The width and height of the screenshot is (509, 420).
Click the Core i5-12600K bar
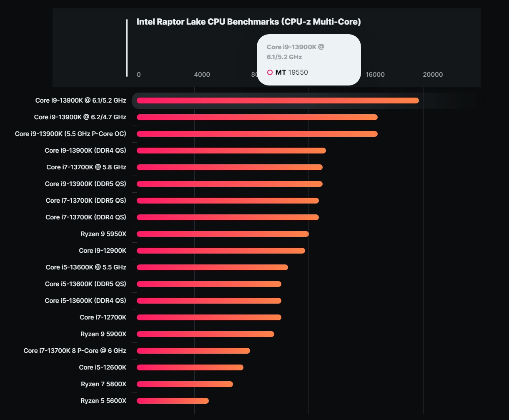(x=190, y=367)
